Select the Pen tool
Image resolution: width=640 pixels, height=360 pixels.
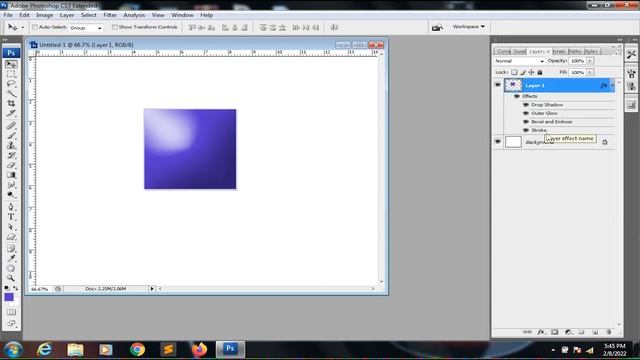tap(11, 207)
